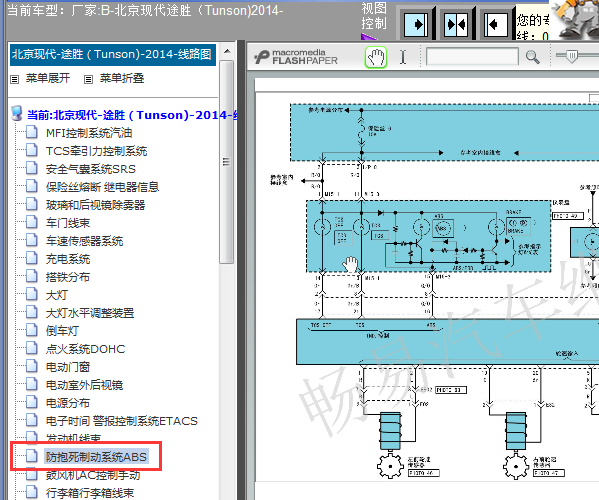Viewport: 599px width, 500px height.
Task: Open 大灯 diagram
Action: point(57,295)
